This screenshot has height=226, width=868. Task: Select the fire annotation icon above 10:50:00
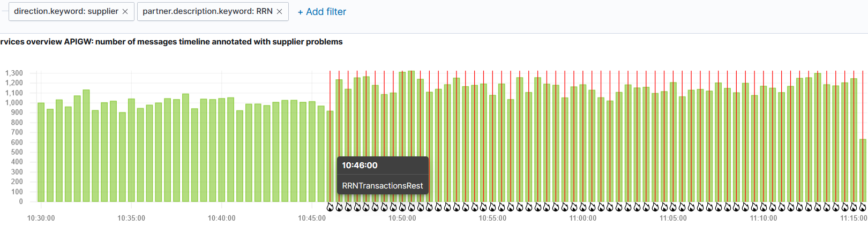pyautogui.click(x=402, y=207)
